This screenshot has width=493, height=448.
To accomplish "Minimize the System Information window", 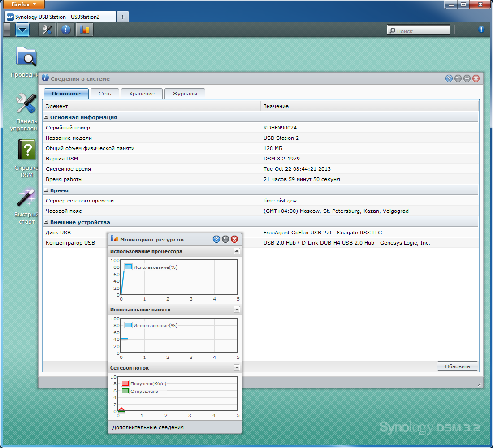I will pos(458,78).
